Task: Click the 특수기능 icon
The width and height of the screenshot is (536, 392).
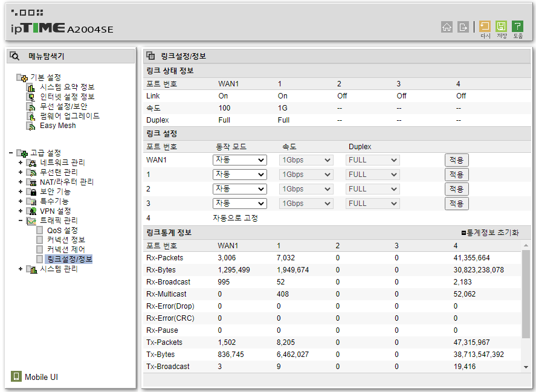Action: pyautogui.click(x=31, y=201)
